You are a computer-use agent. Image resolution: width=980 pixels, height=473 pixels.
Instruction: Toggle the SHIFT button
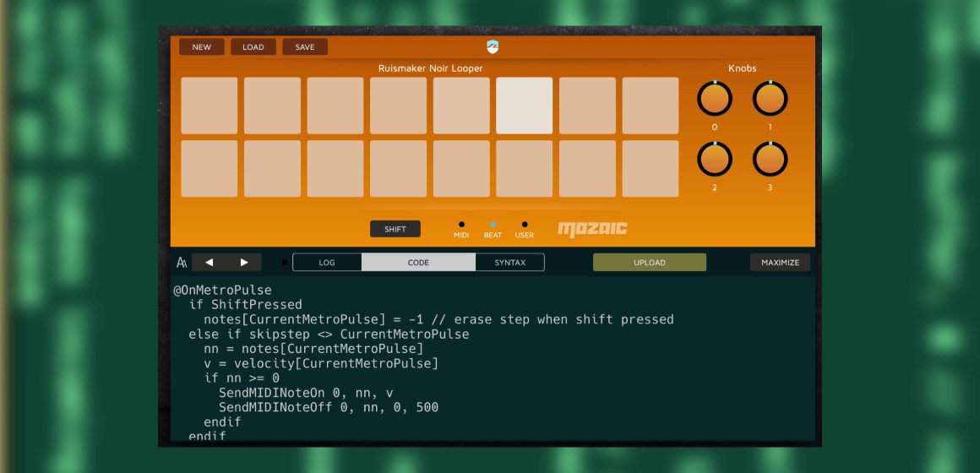pyautogui.click(x=395, y=229)
